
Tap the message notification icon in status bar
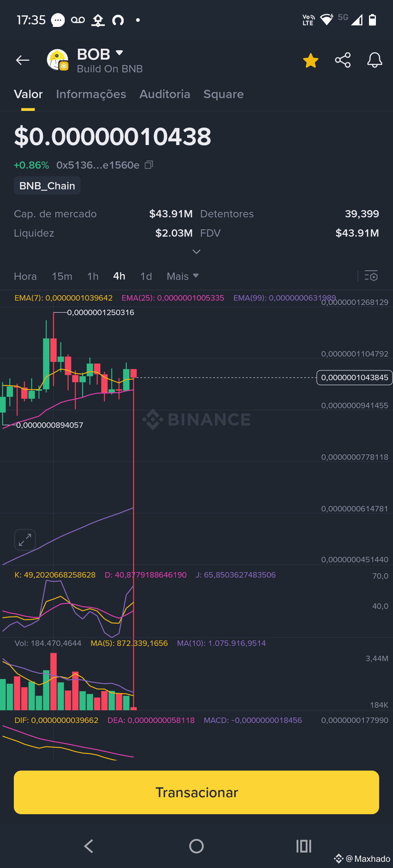point(58,20)
